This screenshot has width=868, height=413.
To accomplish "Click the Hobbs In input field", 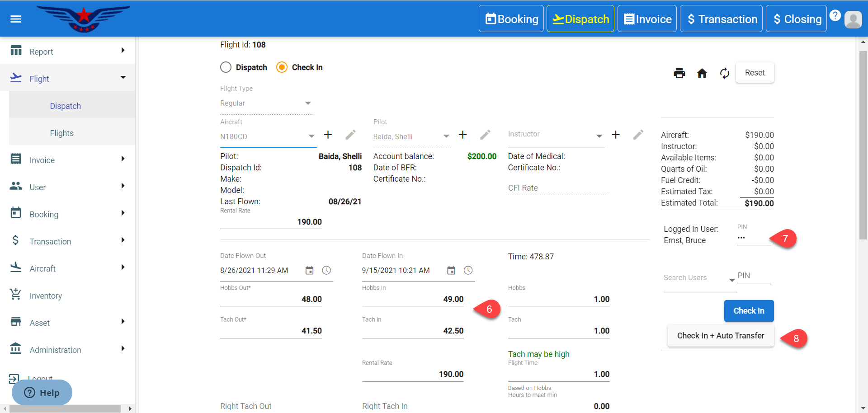I will click(x=413, y=299).
